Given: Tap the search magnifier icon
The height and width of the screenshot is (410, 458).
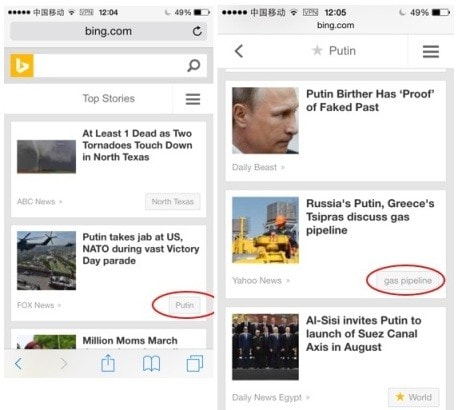Looking at the screenshot, I should click(x=194, y=65).
